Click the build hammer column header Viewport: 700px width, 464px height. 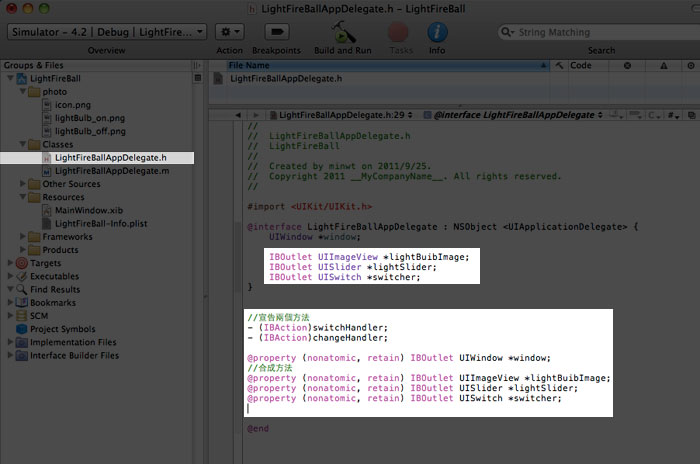[559, 65]
